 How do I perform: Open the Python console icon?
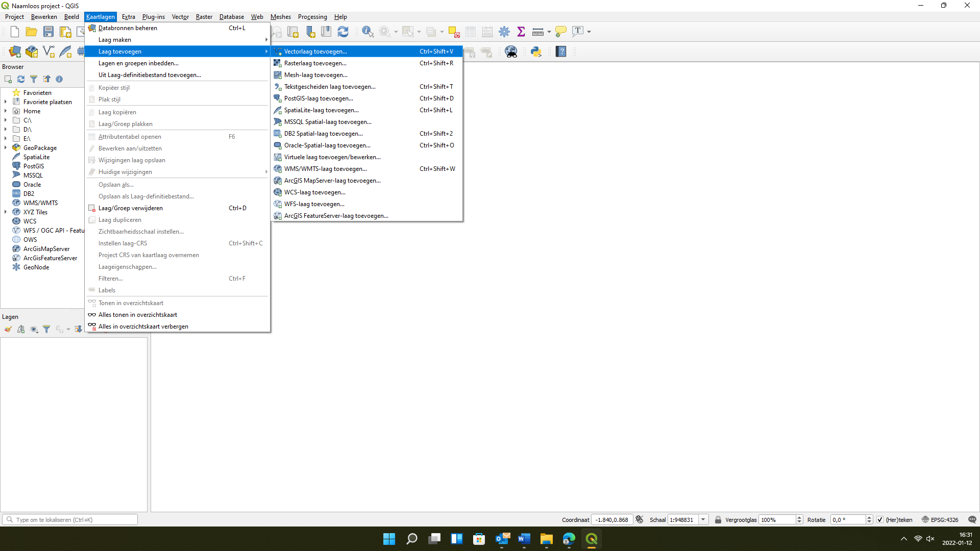[536, 52]
